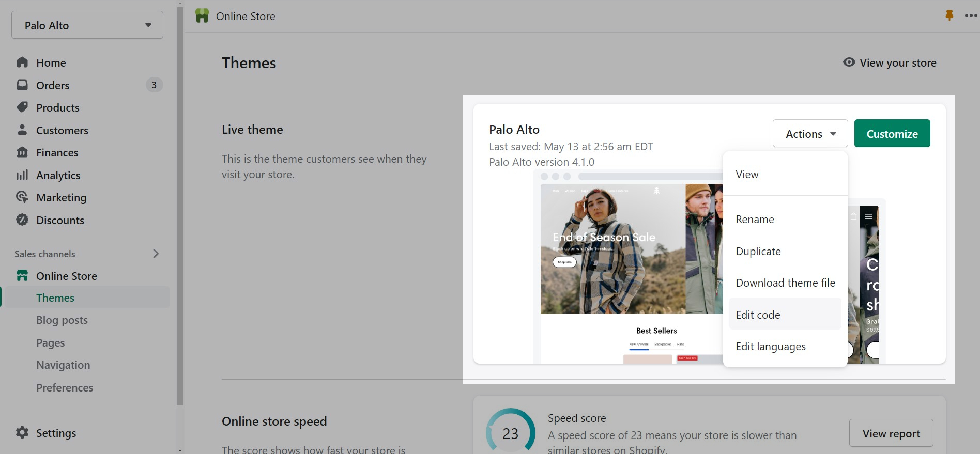Image resolution: width=980 pixels, height=454 pixels.
Task: Click the green Customize button
Action: (892, 133)
